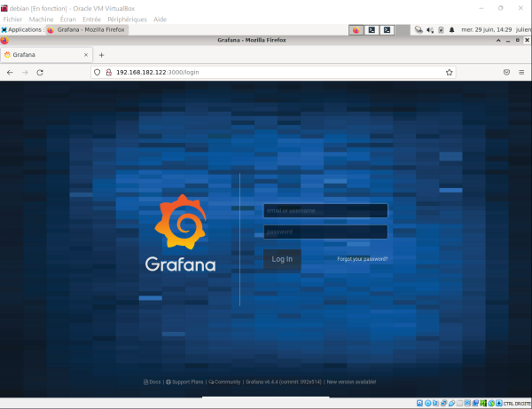Click the password field
The height and width of the screenshot is (409, 532).
pos(325,232)
